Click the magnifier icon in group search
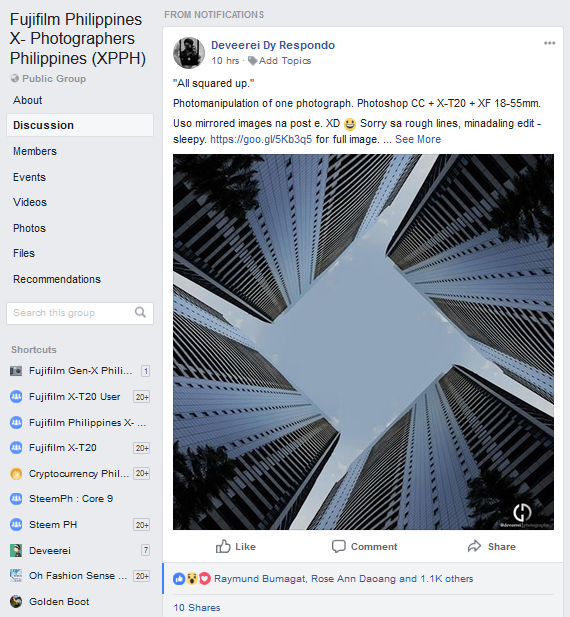 pos(140,312)
